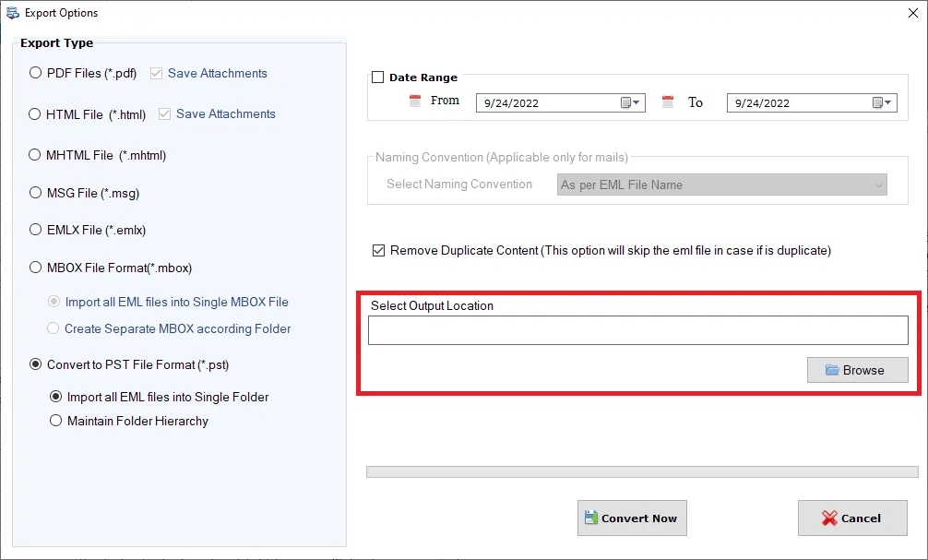Click the floppy disk icon on Convert Now
Viewport: 928px width, 560px height.
pos(591,518)
